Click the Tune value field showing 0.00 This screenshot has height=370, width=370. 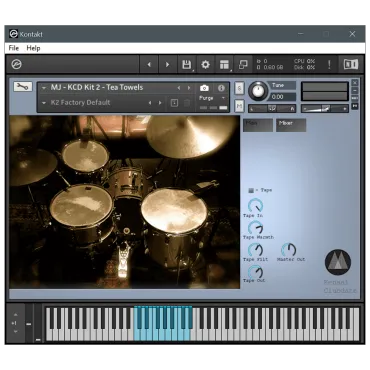282,97
